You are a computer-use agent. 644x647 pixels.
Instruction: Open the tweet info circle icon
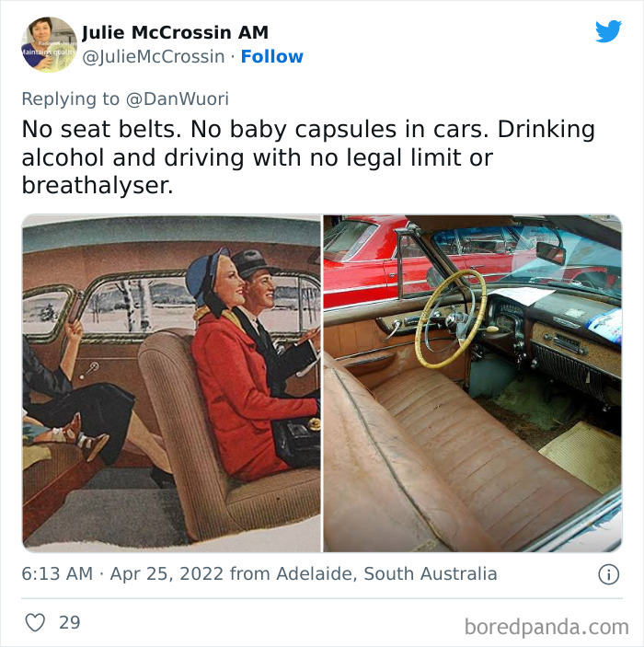point(608,574)
